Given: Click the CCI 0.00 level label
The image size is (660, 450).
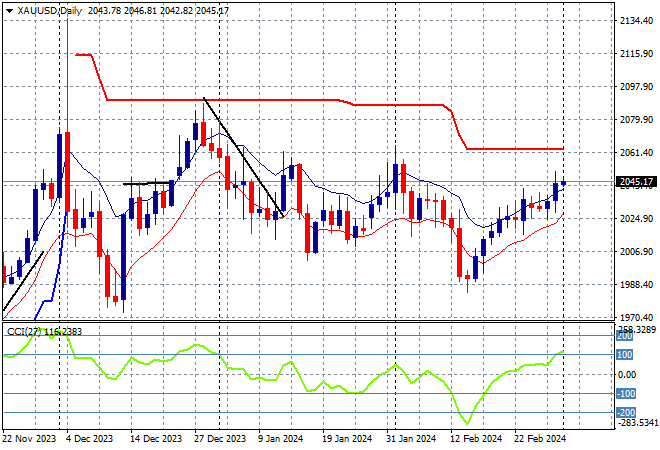Looking at the screenshot, I should pos(627,375).
